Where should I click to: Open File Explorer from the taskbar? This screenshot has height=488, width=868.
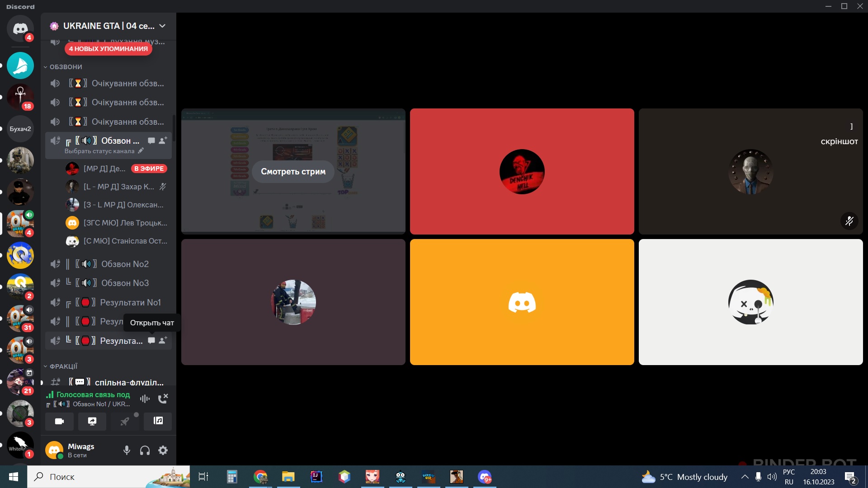pos(288,477)
